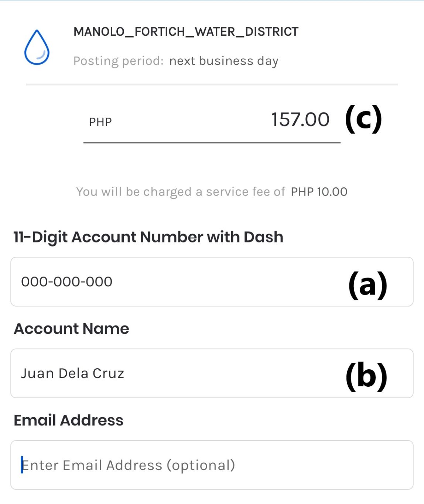Tap the service fee message text
Image resolution: width=424 pixels, height=504 pixels.
(212, 192)
